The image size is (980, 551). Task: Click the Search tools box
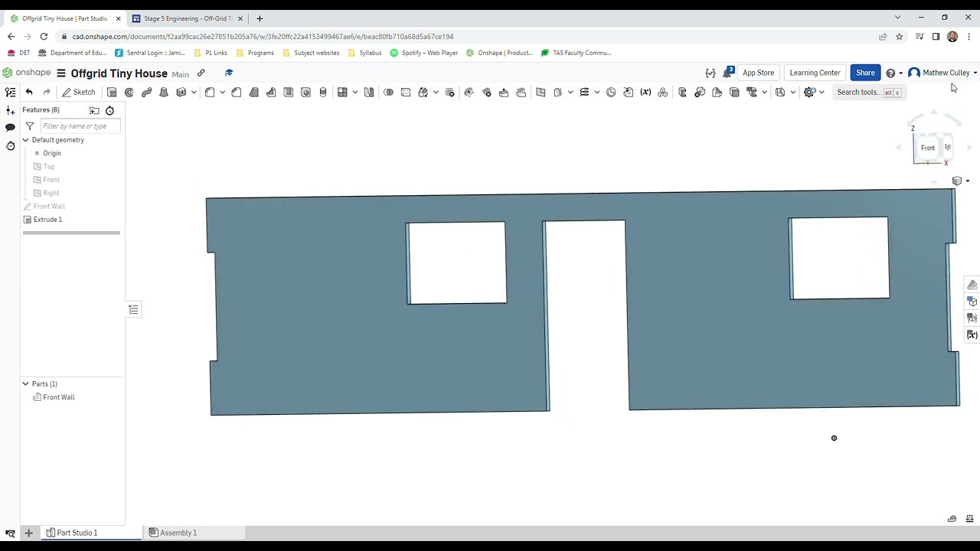point(870,92)
